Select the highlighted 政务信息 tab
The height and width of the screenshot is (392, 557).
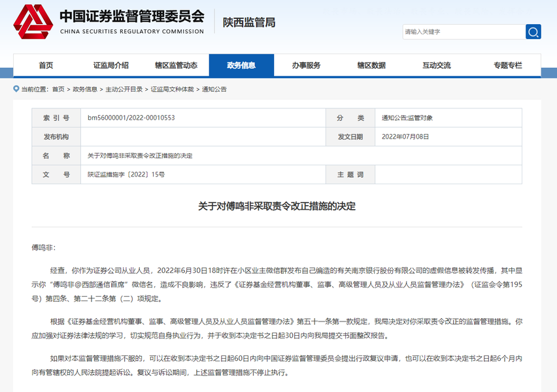click(x=241, y=65)
